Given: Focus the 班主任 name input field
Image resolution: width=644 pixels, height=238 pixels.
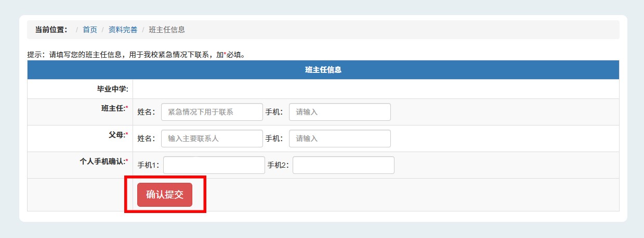Looking at the screenshot, I should point(212,112).
